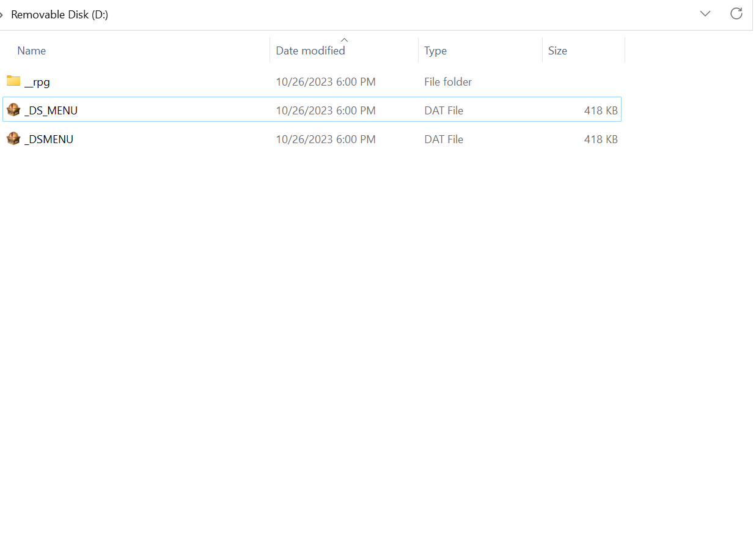
Task: Click the _DSMENU row's date modified
Action: (326, 139)
